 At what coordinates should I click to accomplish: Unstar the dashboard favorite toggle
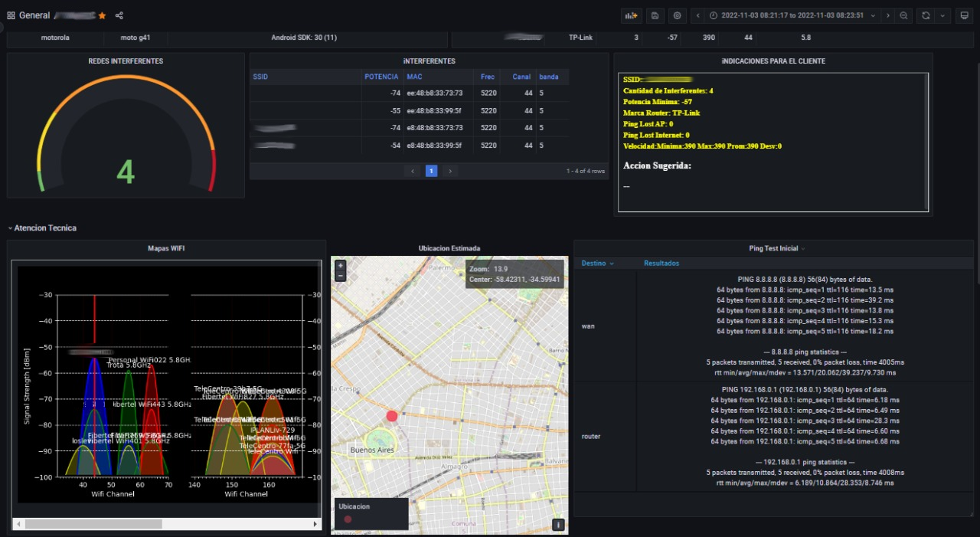tap(101, 15)
